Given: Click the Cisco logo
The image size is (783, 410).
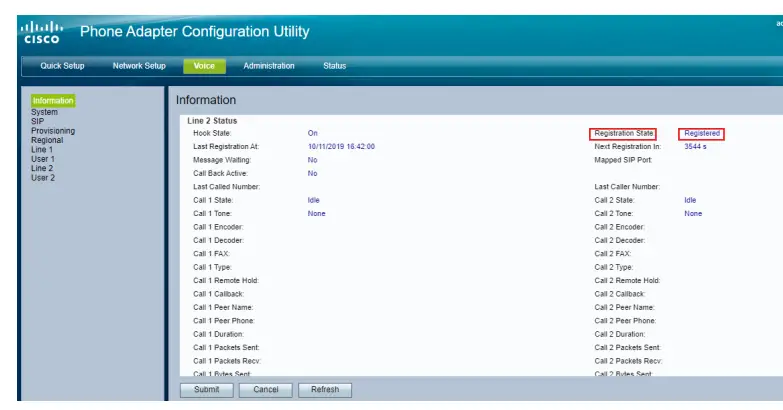Looking at the screenshot, I should [42, 32].
